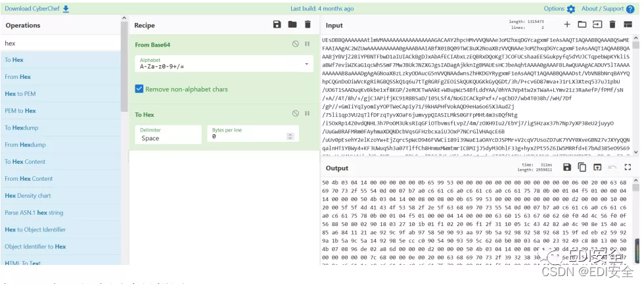The image size is (644, 284).
Task: Choose Hex to Object Identifier operation
Action: click(x=60, y=229)
